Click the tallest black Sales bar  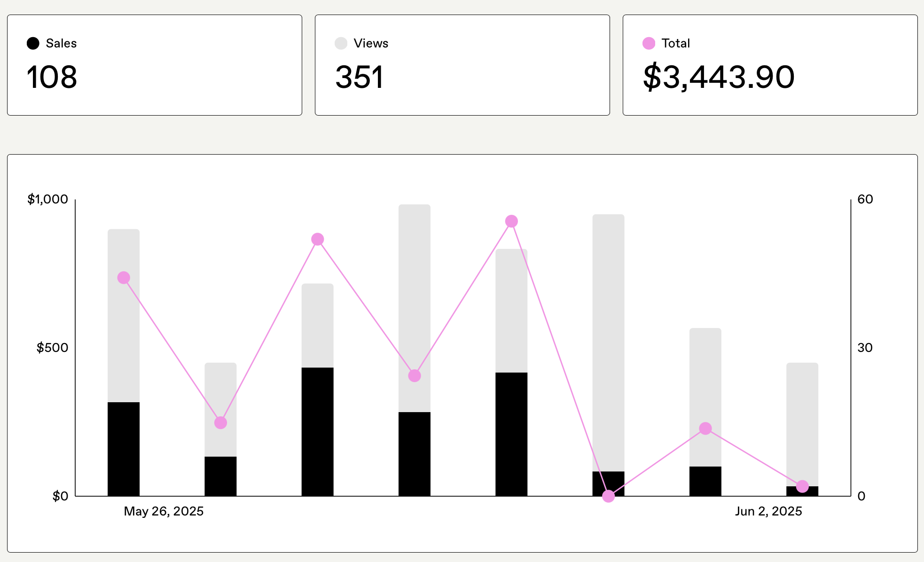(318, 431)
